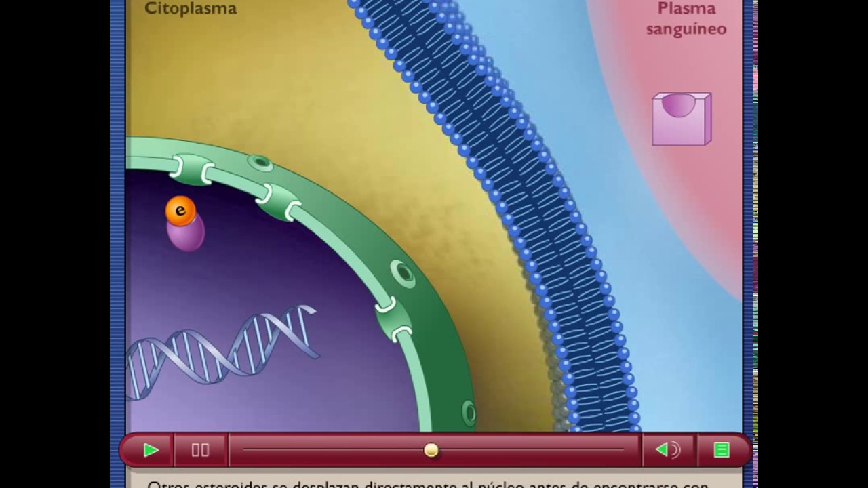The width and height of the screenshot is (868, 488).
Task: Click the pink receptor cube in plasma
Action: [682, 119]
